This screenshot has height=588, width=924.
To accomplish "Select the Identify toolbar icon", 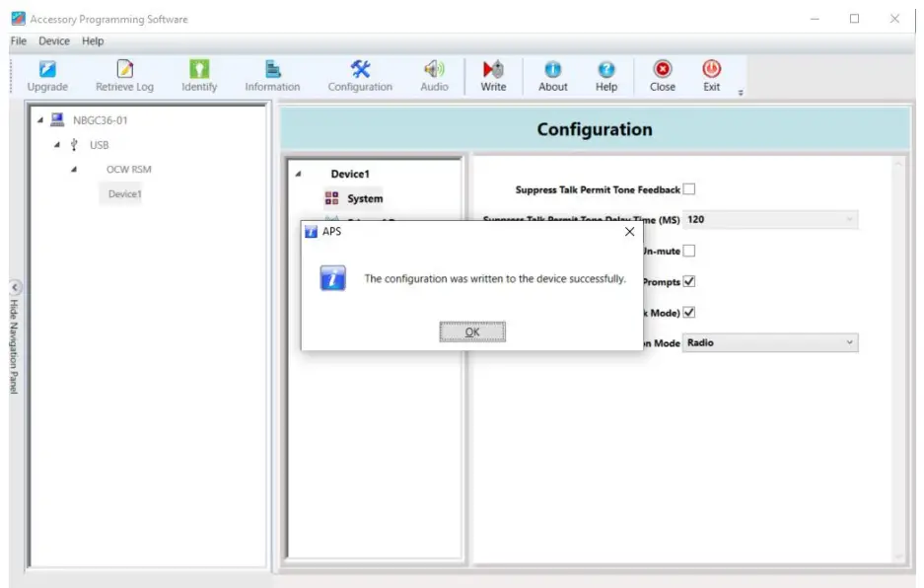I will tap(198, 75).
